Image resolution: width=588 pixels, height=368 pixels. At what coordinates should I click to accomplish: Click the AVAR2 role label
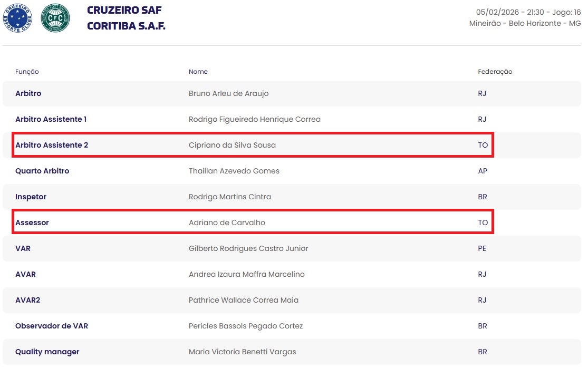tap(27, 300)
